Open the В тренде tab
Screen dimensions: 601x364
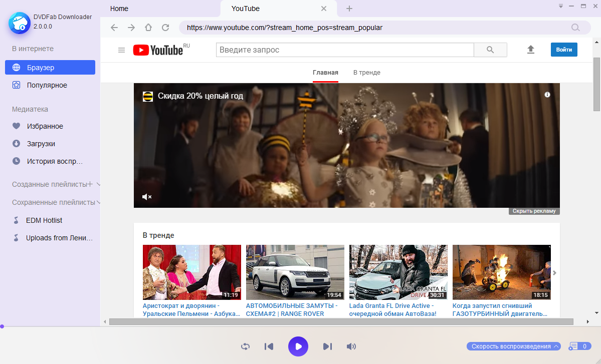[366, 73]
